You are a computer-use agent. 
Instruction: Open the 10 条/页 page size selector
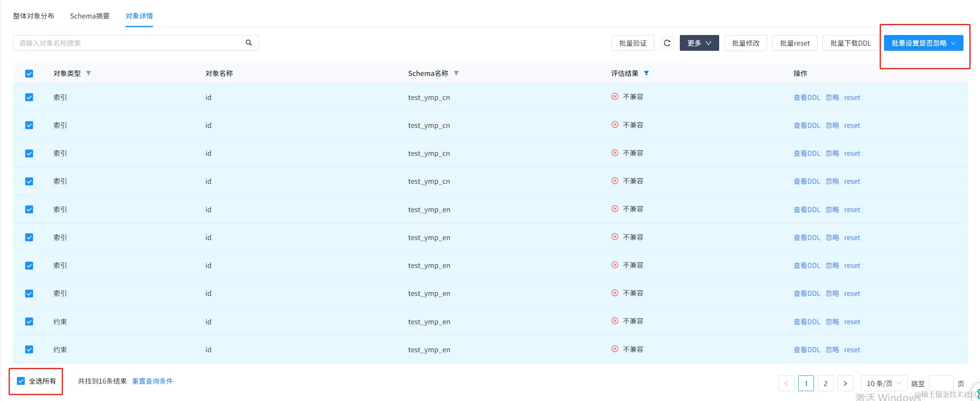pyautogui.click(x=884, y=383)
